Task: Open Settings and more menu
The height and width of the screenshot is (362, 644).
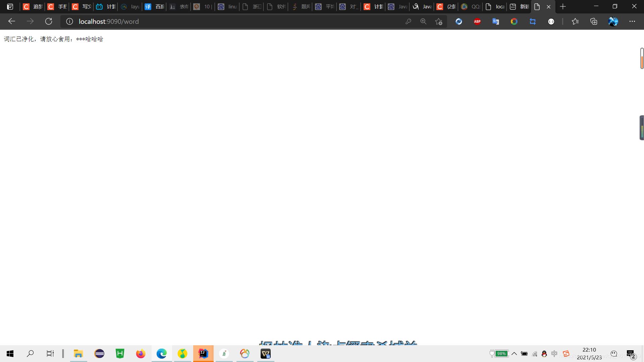Action: coord(632,21)
